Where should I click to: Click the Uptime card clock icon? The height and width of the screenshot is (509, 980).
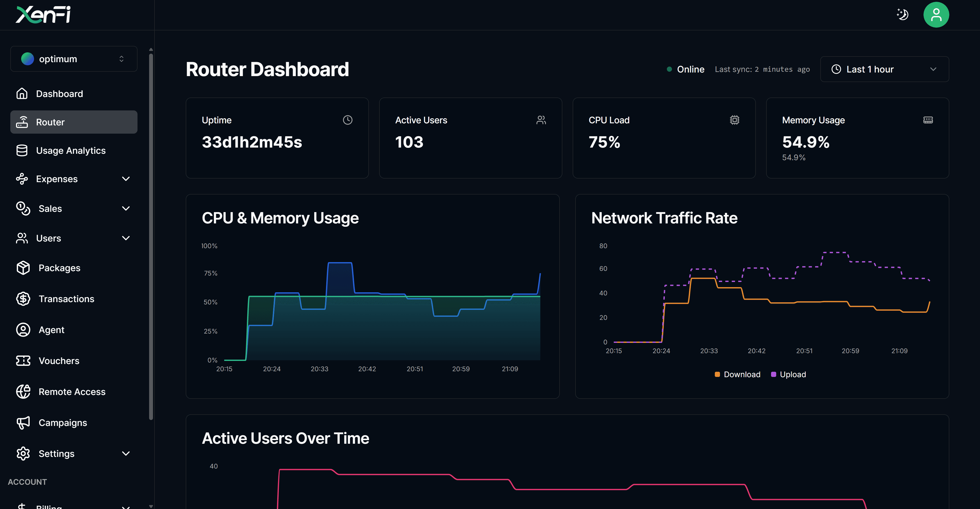coord(348,120)
